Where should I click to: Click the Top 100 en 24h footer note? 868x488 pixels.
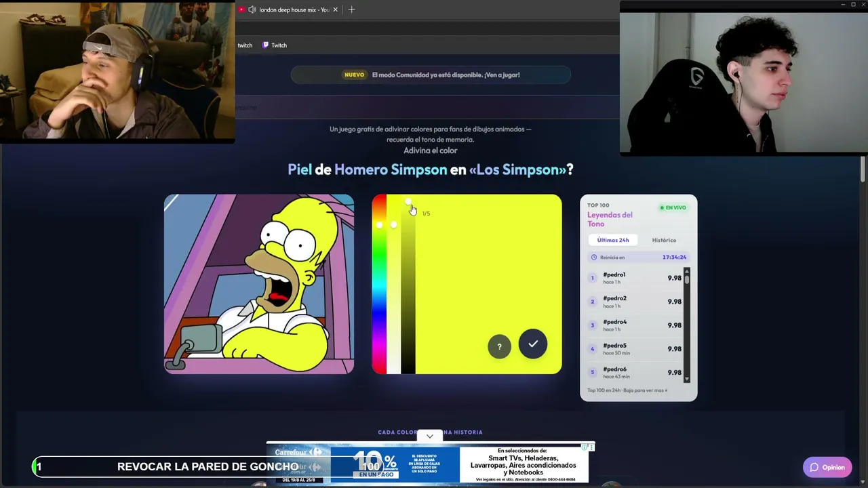pyautogui.click(x=627, y=390)
